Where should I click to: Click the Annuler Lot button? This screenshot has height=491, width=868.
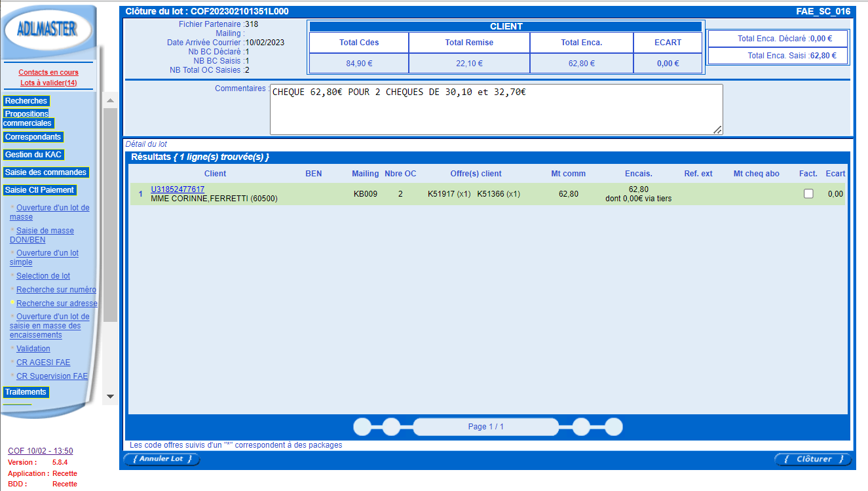point(162,459)
